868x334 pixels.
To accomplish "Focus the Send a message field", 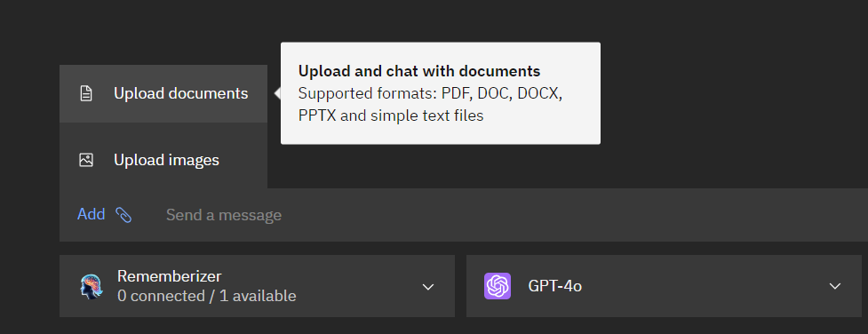I will point(498,215).
